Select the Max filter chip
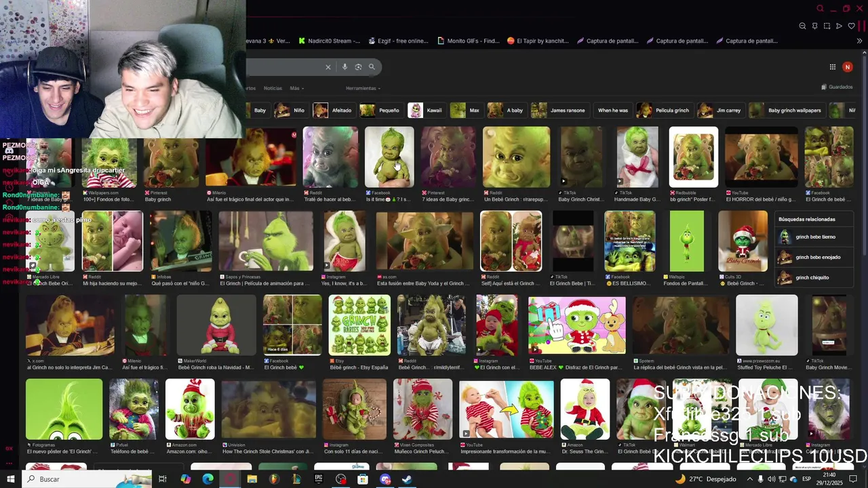The width and height of the screenshot is (868, 488). [x=465, y=110]
